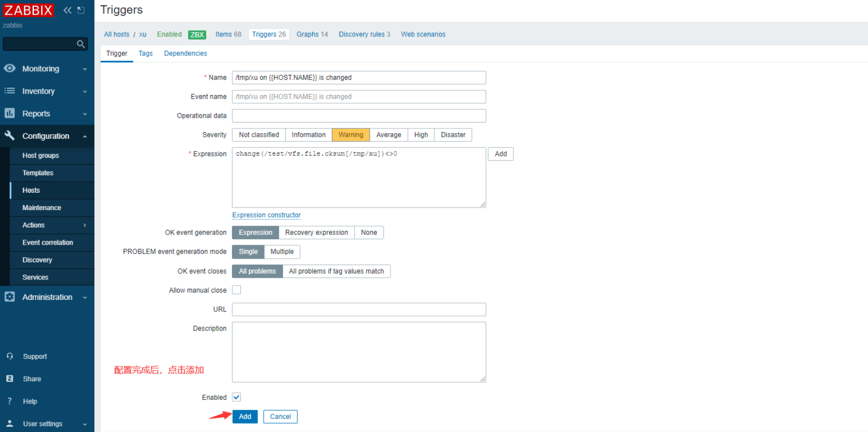Select All problems for OK event closes
The width and height of the screenshot is (868, 432).
[257, 271]
